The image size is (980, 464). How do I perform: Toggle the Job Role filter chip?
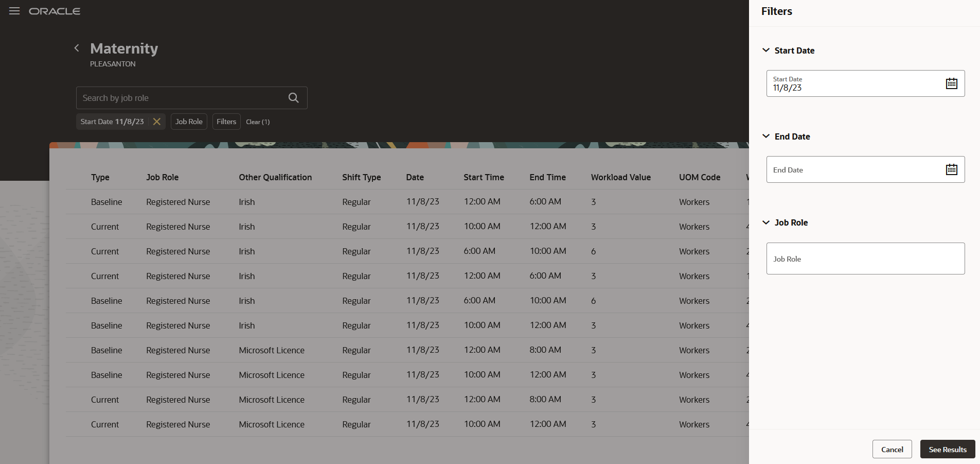pyautogui.click(x=188, y=122)
